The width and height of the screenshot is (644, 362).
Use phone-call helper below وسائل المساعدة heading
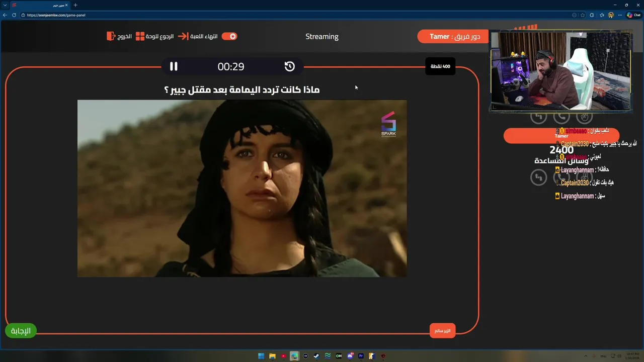click(561, 177)
